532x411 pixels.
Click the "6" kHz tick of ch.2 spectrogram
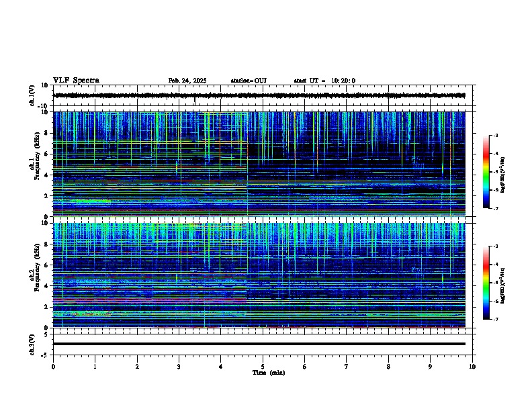(x=46, y=265)
